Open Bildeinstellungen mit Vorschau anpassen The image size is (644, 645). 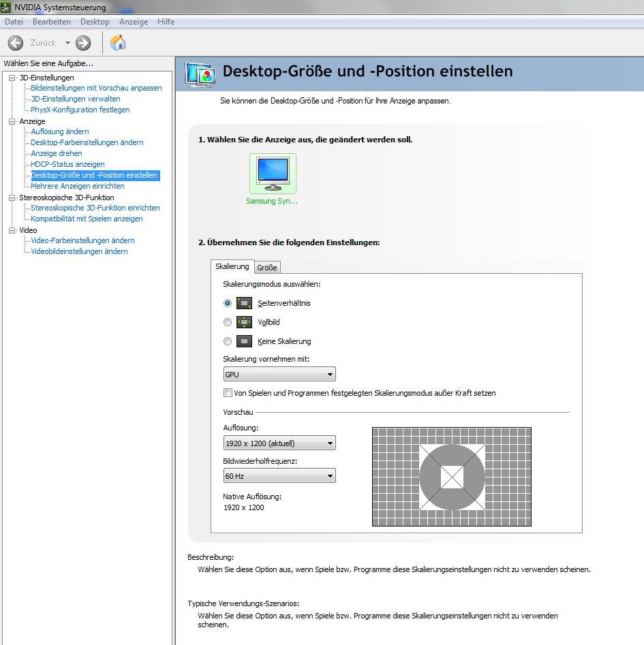click(96, 88)
